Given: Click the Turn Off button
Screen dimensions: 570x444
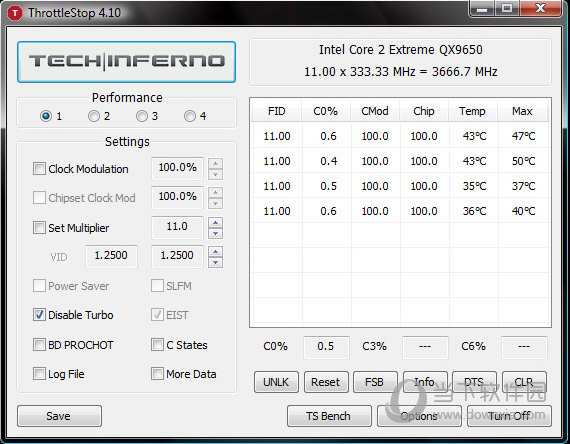Looking at the screenshot, I should (x=509, y=416).
